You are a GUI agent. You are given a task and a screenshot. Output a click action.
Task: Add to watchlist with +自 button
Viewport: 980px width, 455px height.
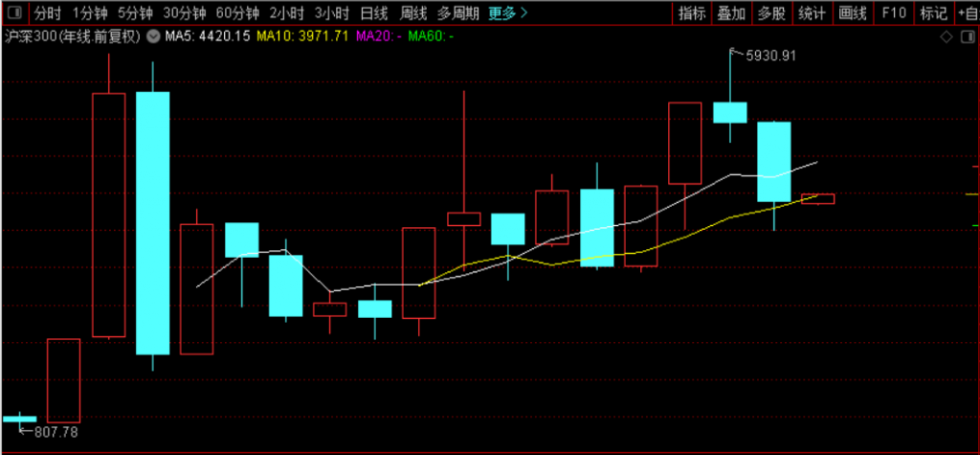pos(968,12)
